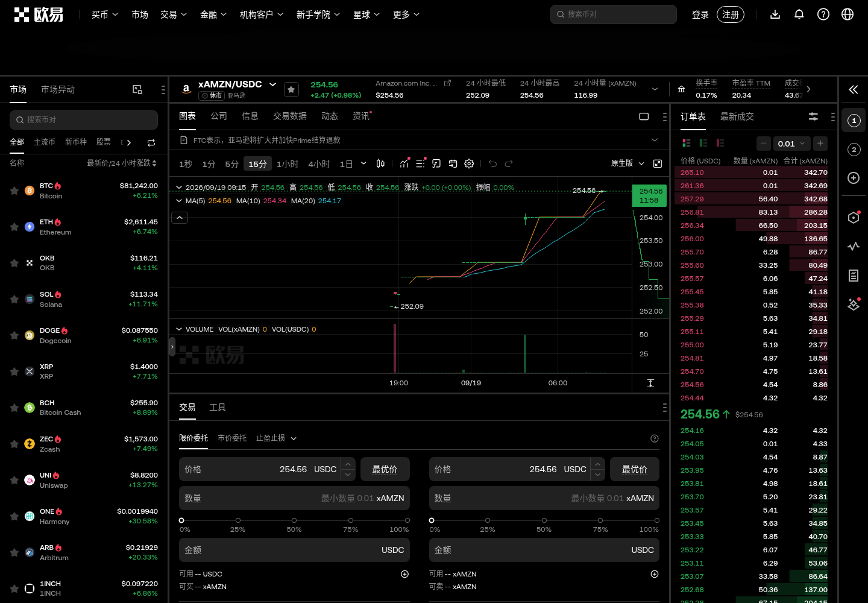Show both bids and asks in order book

pos(686,143)
